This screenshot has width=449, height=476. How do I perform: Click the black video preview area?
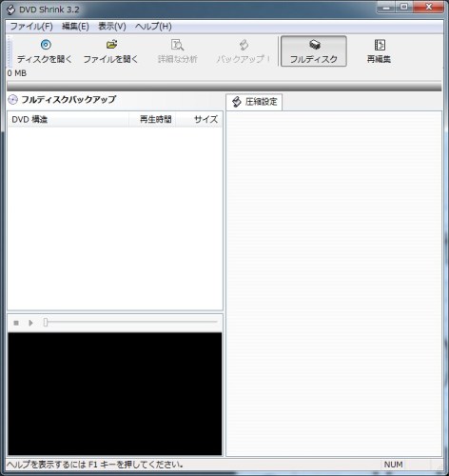coord(115,394)
